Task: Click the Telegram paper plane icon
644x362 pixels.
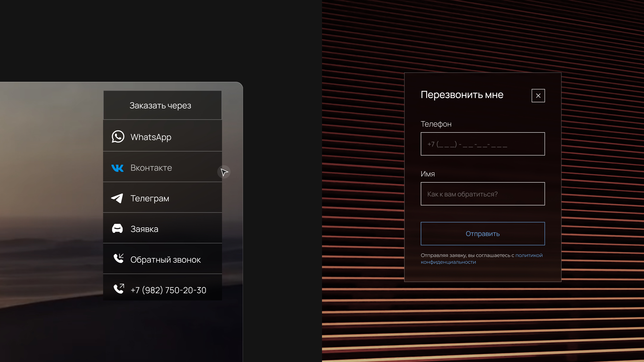Action: pyautogui.click(x=117, y=198)
